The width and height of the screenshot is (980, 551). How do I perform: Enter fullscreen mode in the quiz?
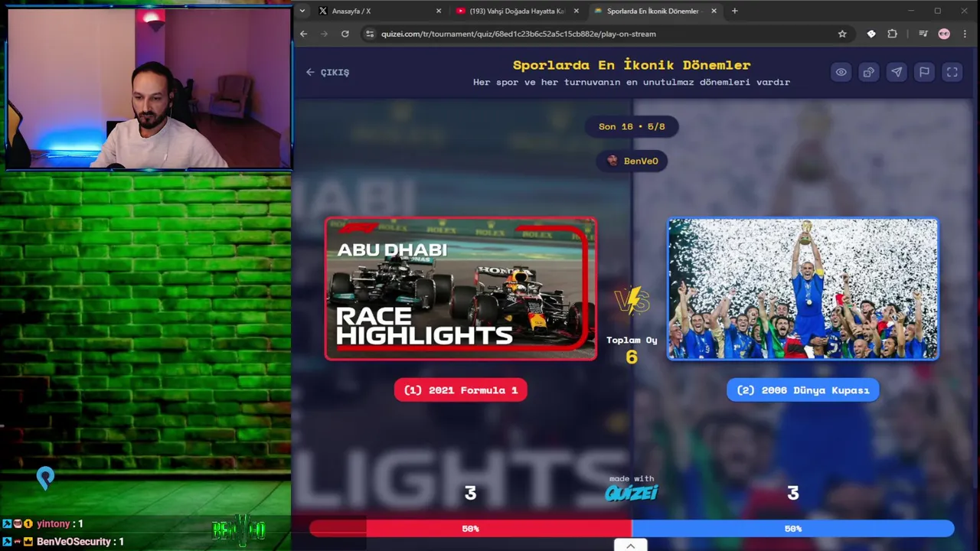tap(952, 72)
